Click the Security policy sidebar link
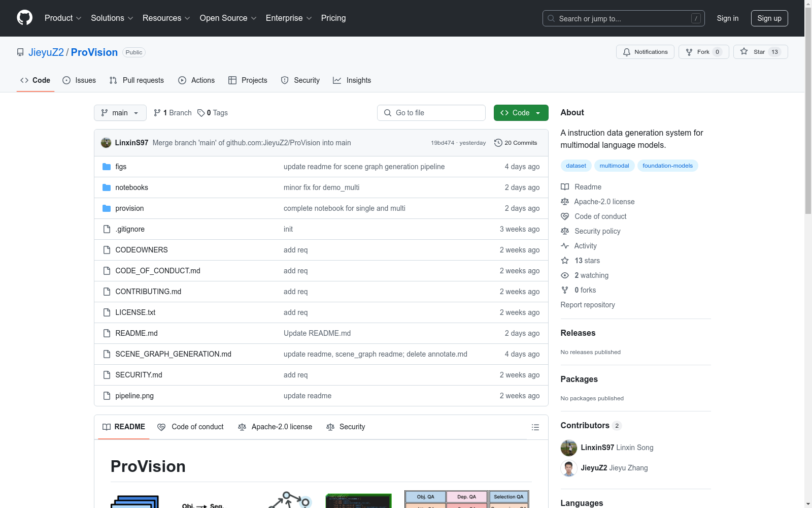This screenshot has width=812, height=508. click(x=597, y=231)
